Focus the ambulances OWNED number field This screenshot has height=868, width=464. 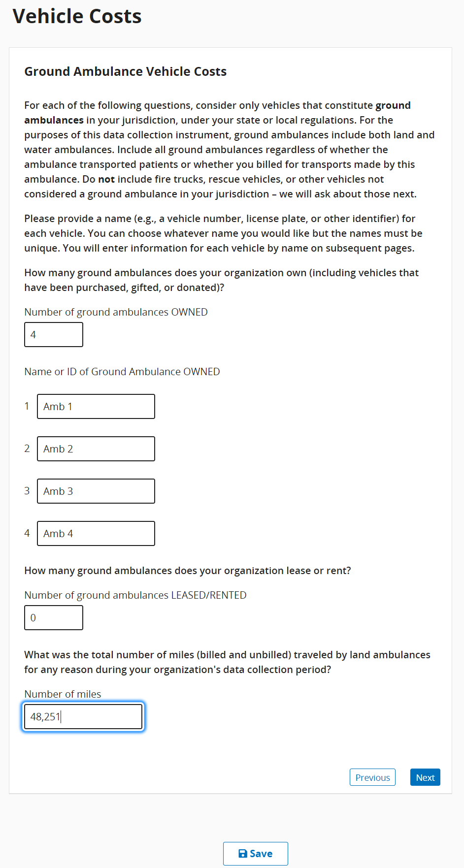click(x=54, y=335)
